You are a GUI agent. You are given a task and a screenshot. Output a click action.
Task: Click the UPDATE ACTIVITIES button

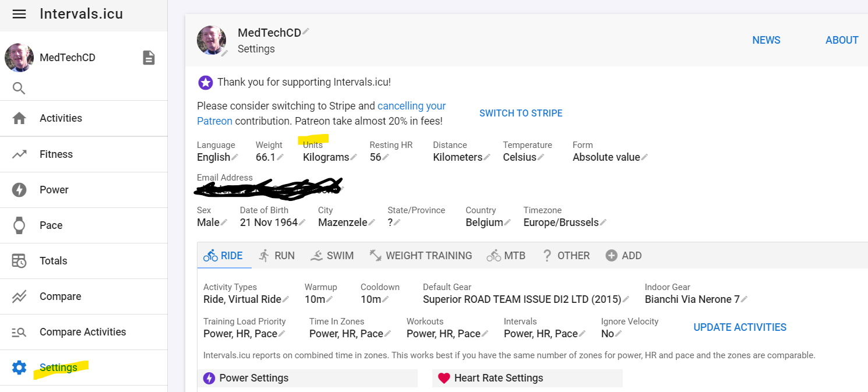click(x=740, y=327)
